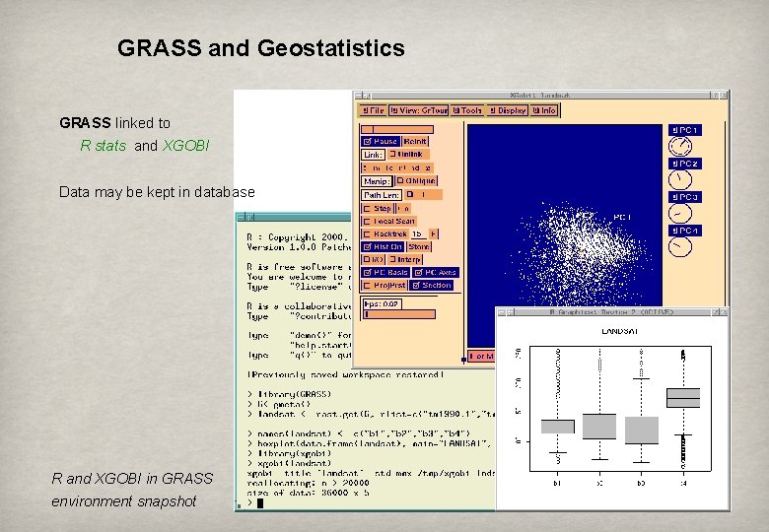Image resolution: width=769 pixels, height=532 pixels.
Task: Click the Eps: 0.02 label
Action: click(x=382, y=304)
